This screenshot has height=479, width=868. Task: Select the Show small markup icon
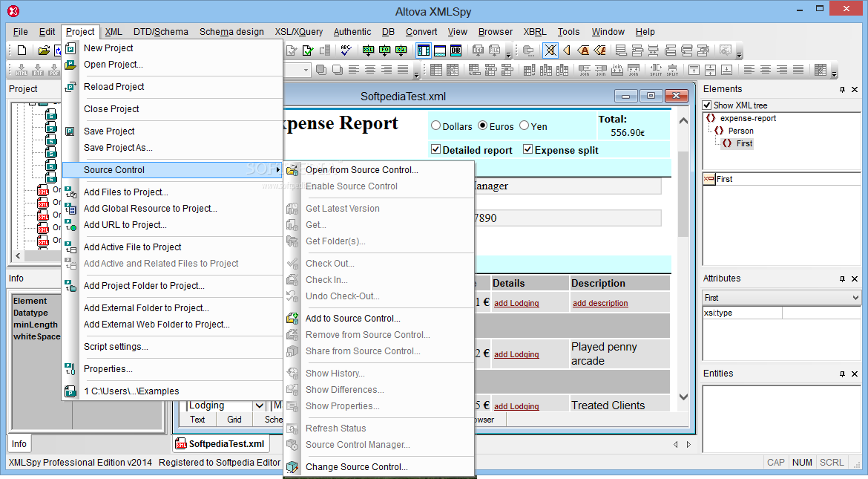point(567,50)
